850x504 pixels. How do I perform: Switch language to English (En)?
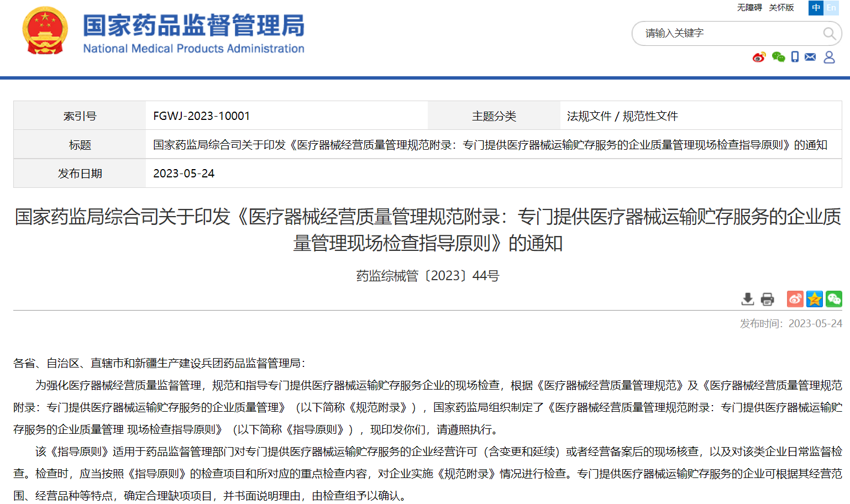[831, 8]
